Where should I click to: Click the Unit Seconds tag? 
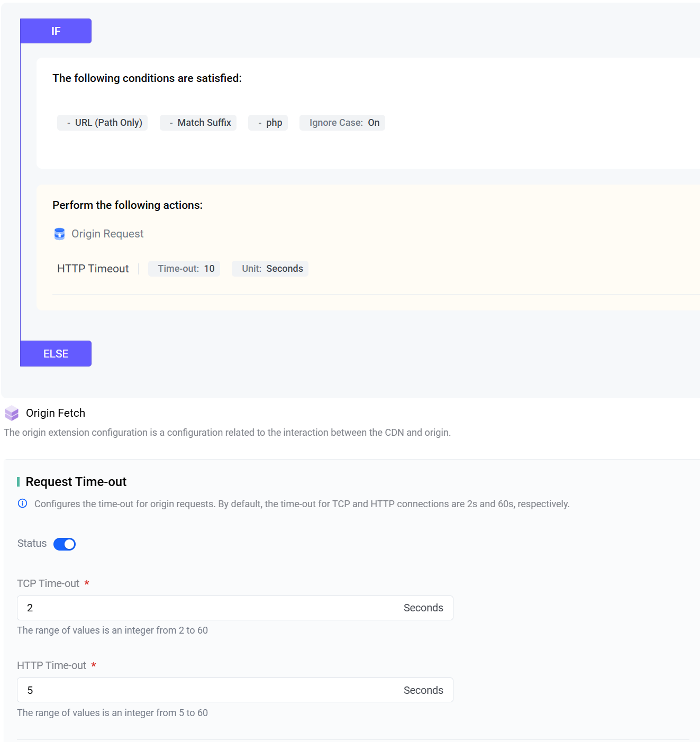click(270, 269)
